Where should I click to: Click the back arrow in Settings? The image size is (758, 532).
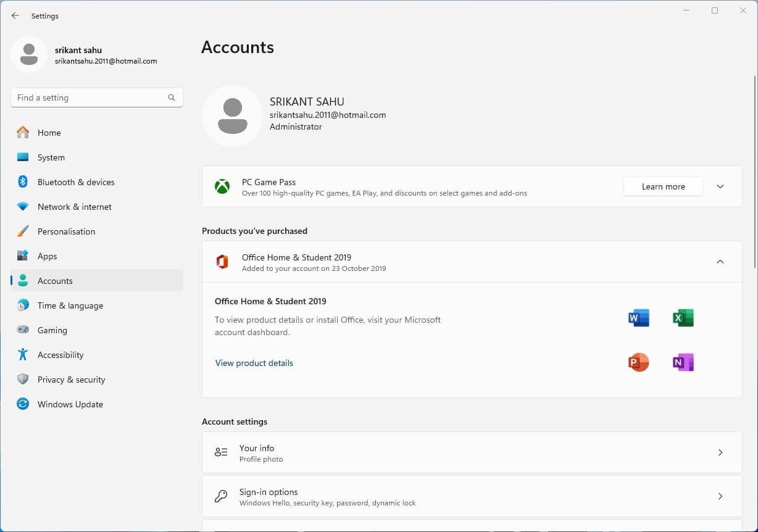[x=15, y=15]
